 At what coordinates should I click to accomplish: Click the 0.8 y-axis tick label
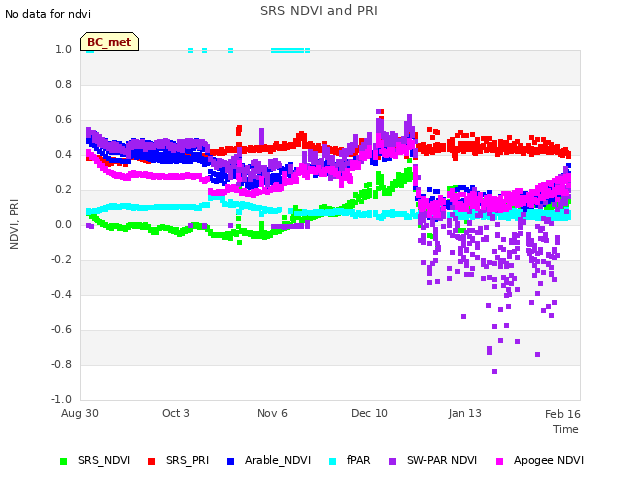[63, 84]
